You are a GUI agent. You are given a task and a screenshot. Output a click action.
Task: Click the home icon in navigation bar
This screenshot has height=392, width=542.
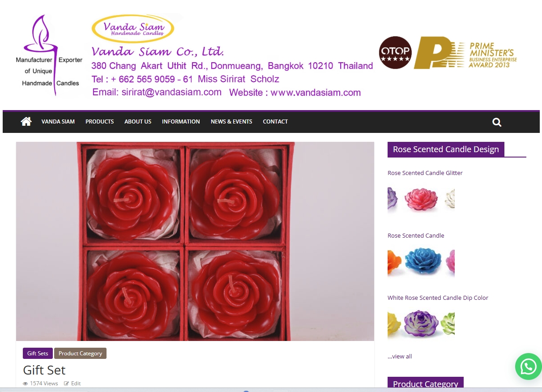click(x=26, y=121)
